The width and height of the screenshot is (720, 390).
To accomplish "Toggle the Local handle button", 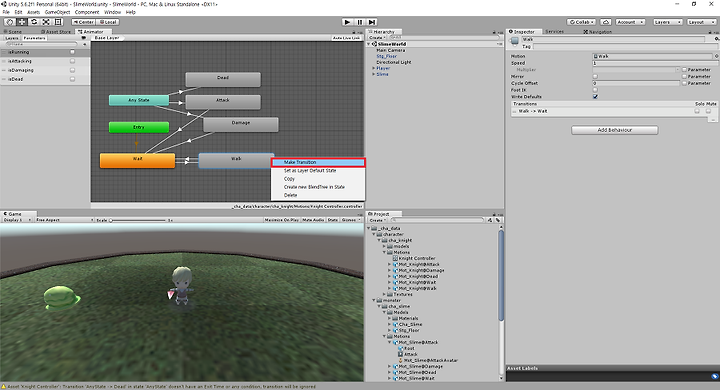I will (x=108, y=22).
